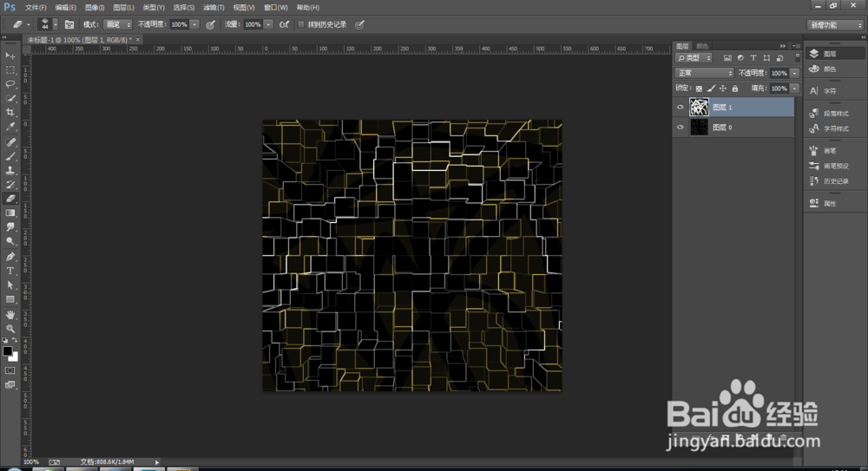Select the Path Selection tool
The image size is (868, 471).
[x=10, y=285]
